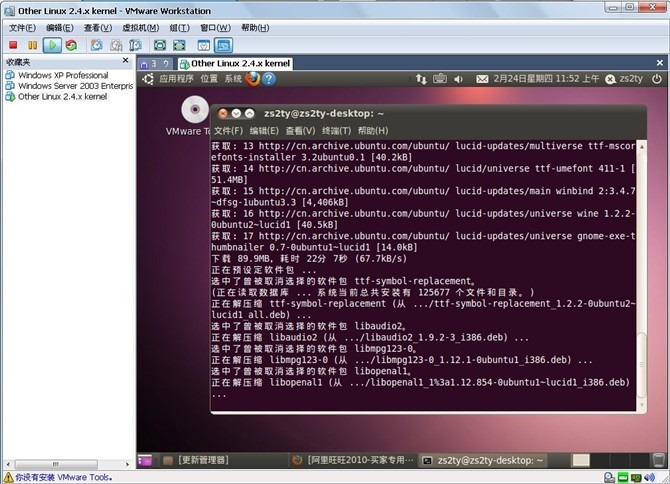Click the warning icon in VMware status bar

click(9, 477)
